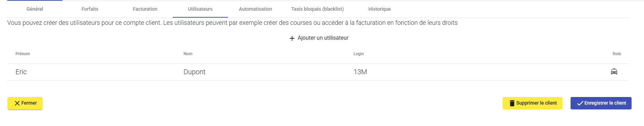Go to the Automatisation tab

point(255,9)
